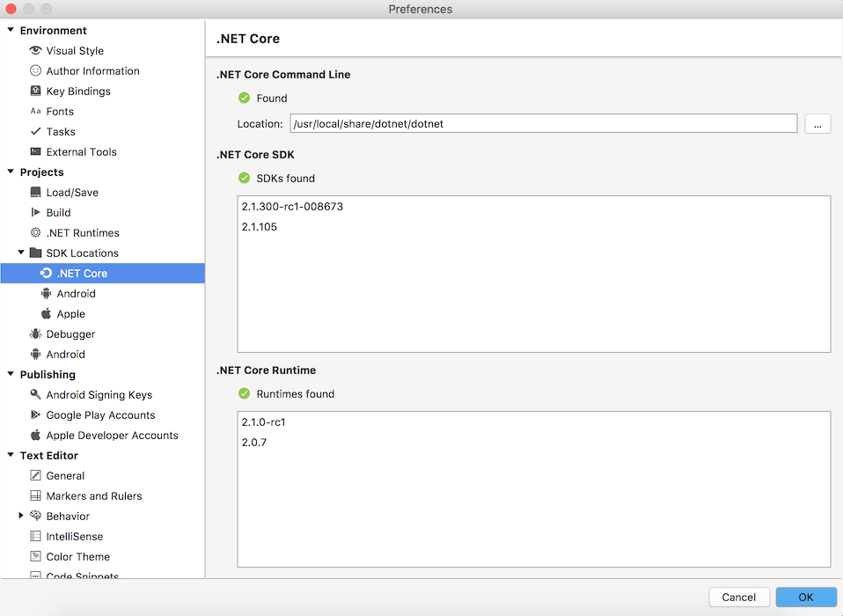Click the Markers and Rulers grid icon
The image size is (843, 616).
(35, 495)
